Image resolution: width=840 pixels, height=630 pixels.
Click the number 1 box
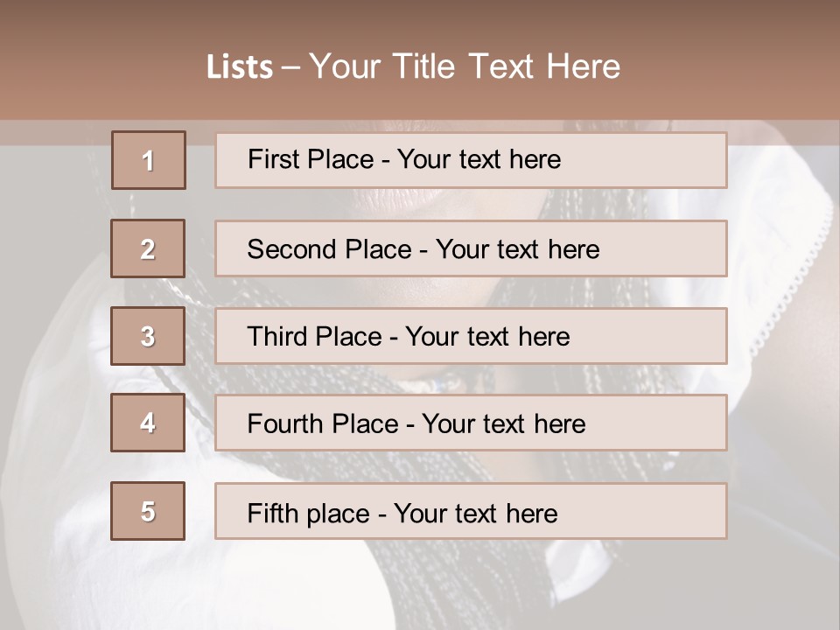pyautogui.click(x=149, y=160)
